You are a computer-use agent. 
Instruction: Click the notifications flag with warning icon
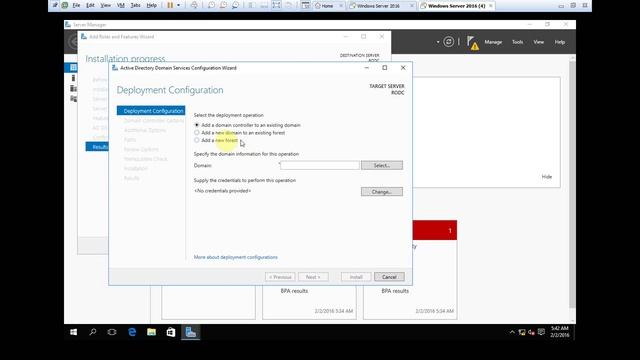coord(472,42)
